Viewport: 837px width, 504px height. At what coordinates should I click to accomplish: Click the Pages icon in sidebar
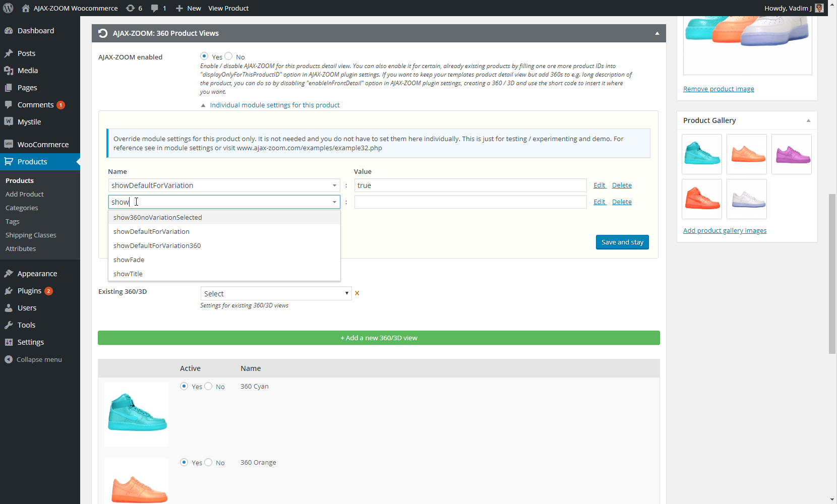tap(9, 88)
